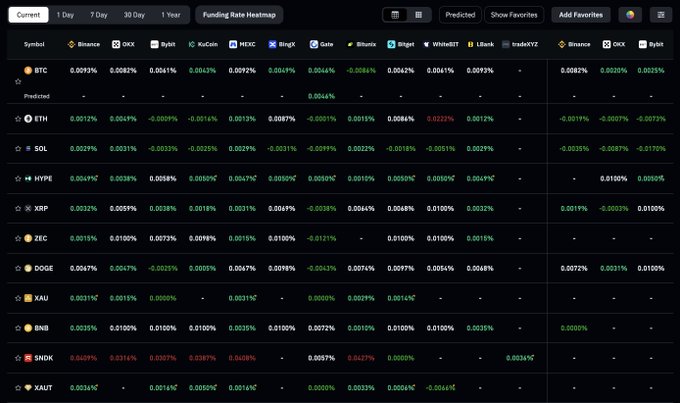The width and height of the screenshot is (680, 403).
Task: Click BNB Gate rate 0.0072%
Action: pyautogui.click(x=321, y=328)
